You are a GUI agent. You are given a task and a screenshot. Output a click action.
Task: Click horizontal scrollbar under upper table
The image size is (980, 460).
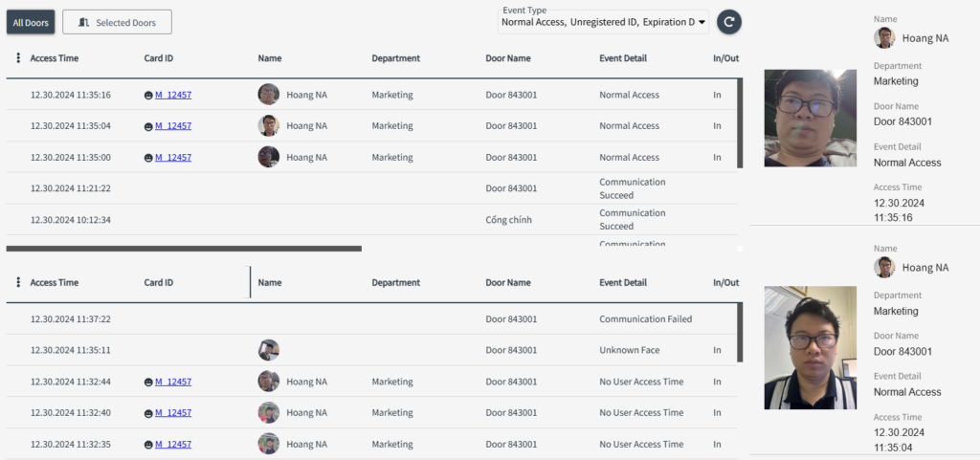(184, 249)
